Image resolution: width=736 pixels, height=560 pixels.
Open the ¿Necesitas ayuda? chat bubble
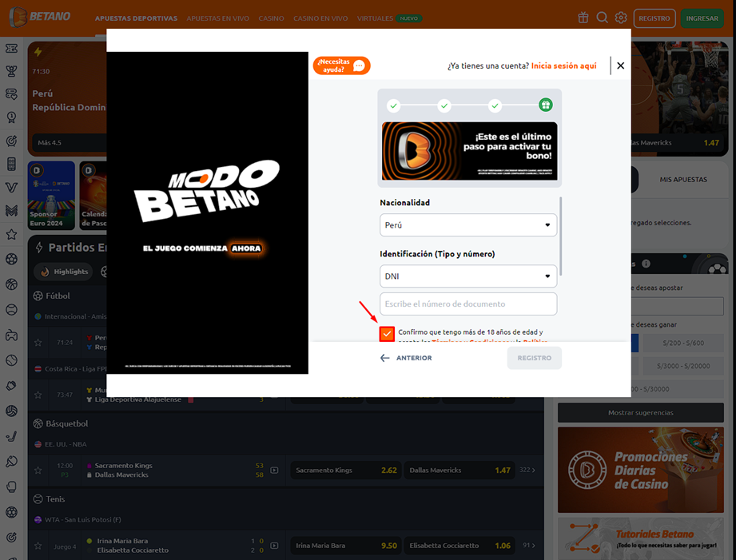[342, 66]
